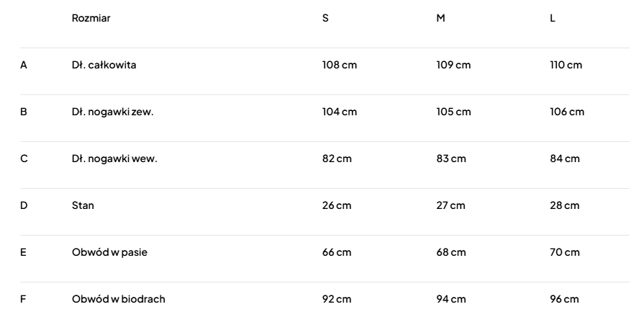Screen dimensions: 644x330
Task: Select the size M column header
Action: 440,18
